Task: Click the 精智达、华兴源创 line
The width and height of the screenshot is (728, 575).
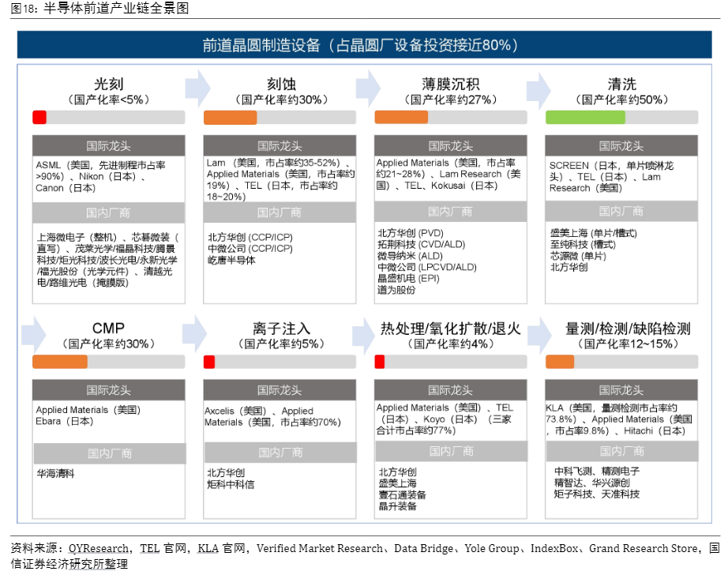Action: point(592,483)
